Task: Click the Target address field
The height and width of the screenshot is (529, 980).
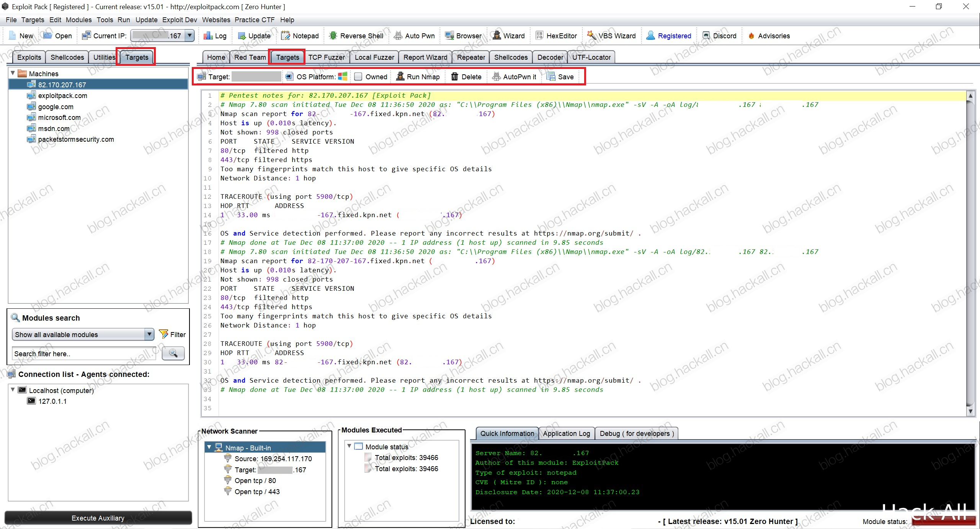Action: coord(256,77)
